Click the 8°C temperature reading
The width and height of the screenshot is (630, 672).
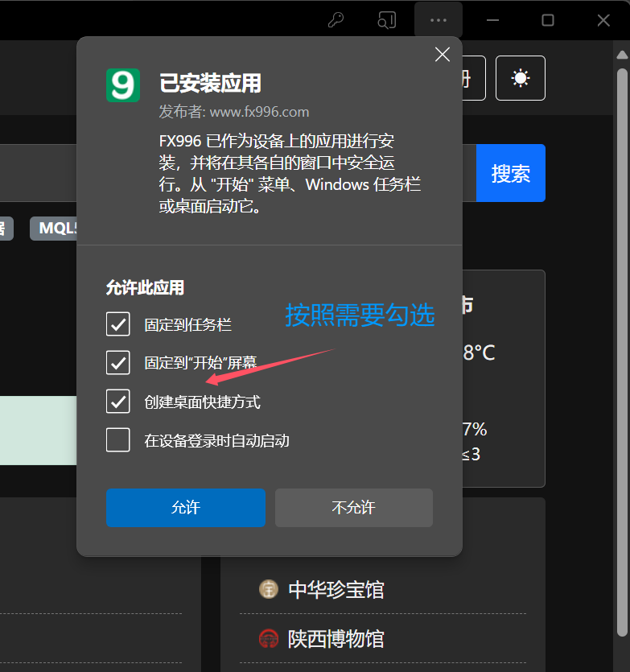click(x=479, y=352)
